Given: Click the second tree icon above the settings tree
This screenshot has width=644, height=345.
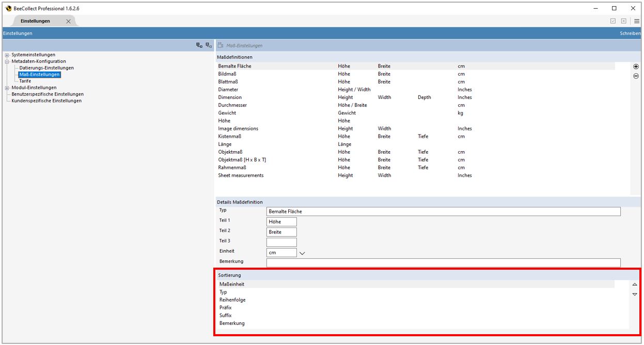Looking at the screenshot, I should [x=208, y=45].
